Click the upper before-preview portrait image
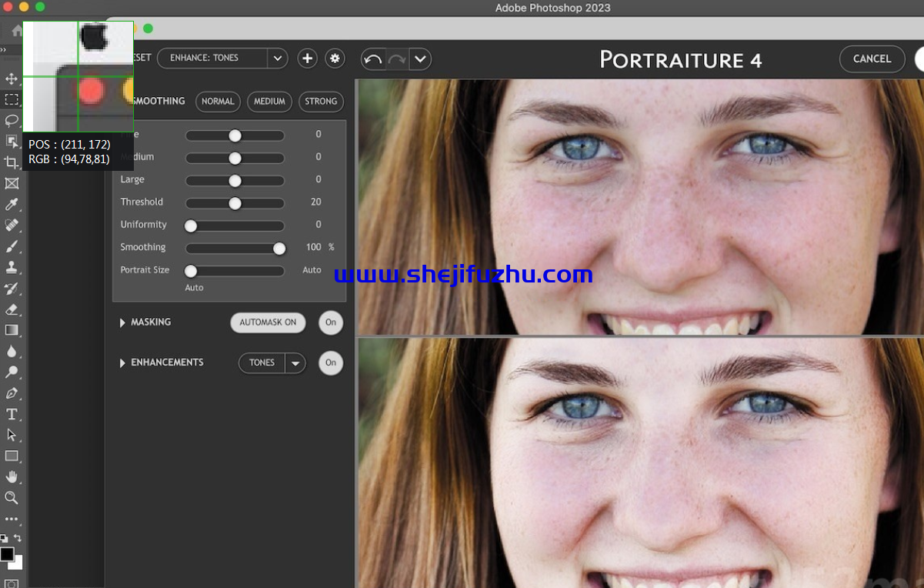Viewport: 924px width, 588px height. tap(640, 207)
